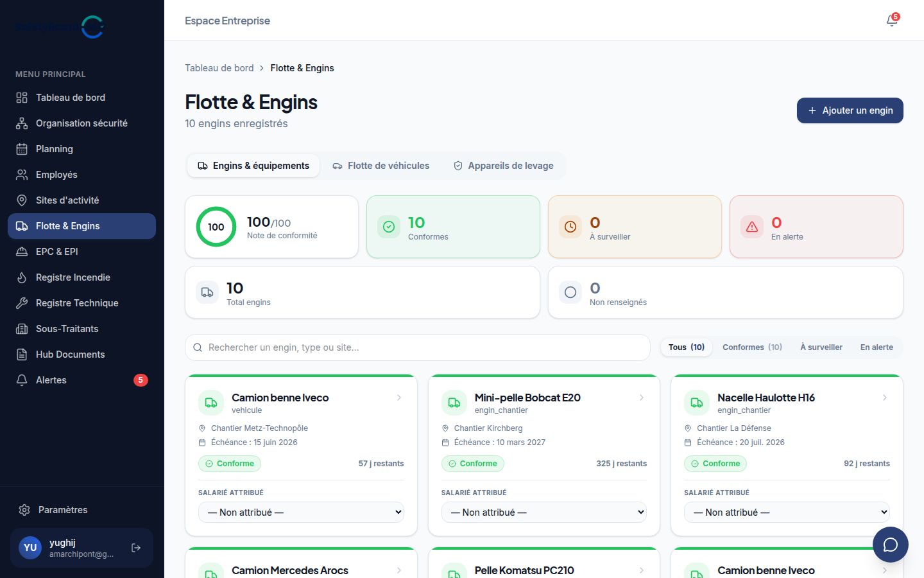
Task: Open the Planning menu item
Action: 81,149
